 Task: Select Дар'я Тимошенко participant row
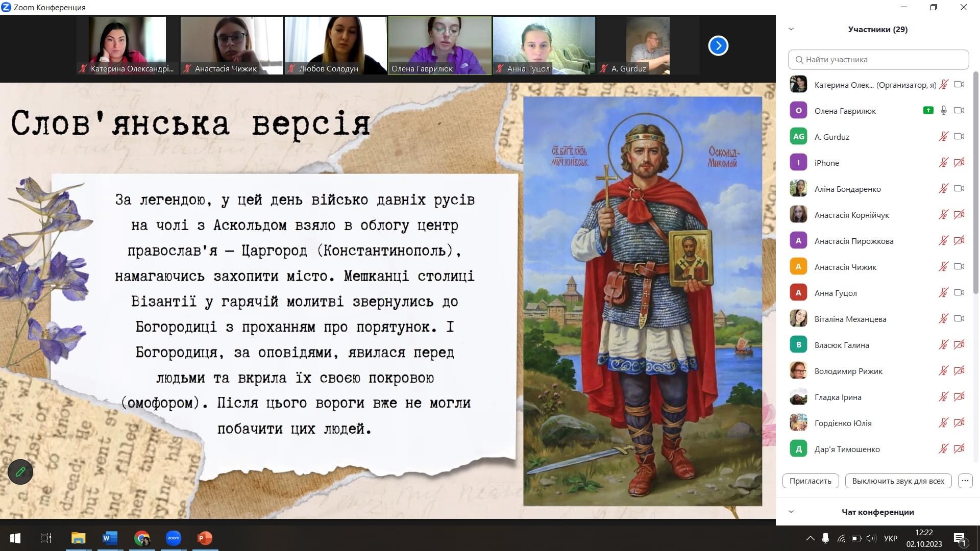(x=877, y=449)
